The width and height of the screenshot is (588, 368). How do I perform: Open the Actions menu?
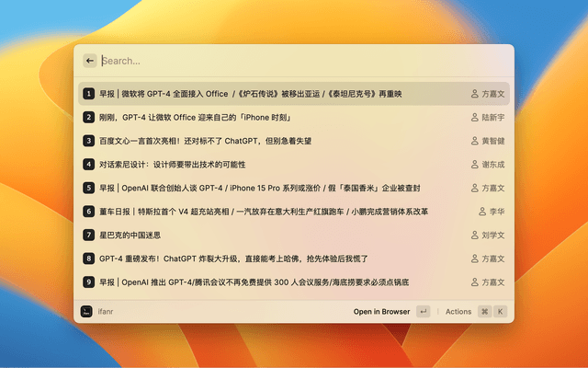click(x=458, y=312)
